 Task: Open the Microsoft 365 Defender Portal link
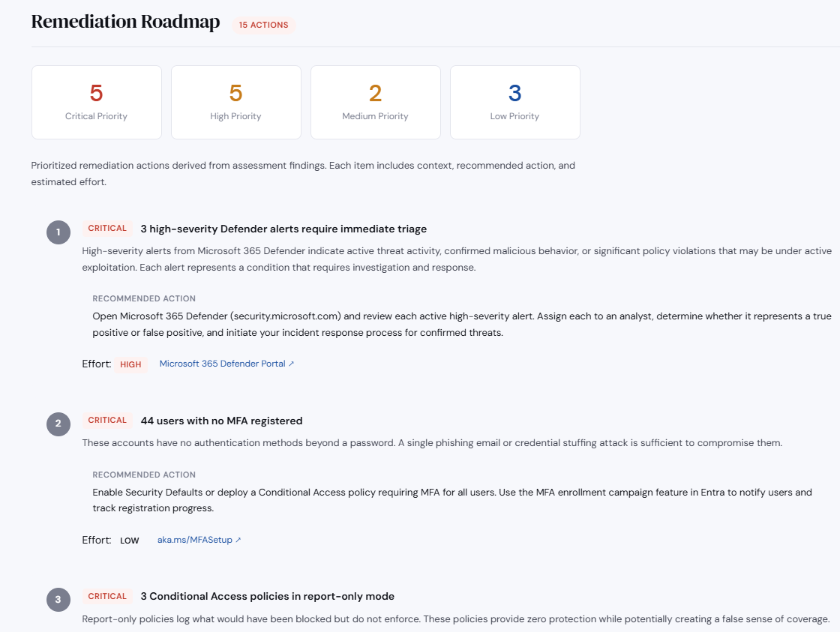coord(221,363)
